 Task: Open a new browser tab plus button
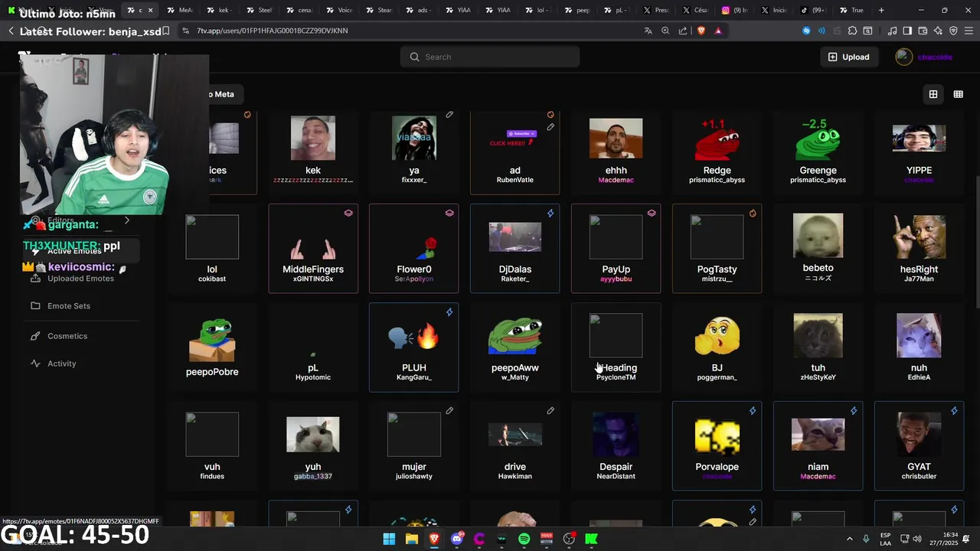pos(881,10)
